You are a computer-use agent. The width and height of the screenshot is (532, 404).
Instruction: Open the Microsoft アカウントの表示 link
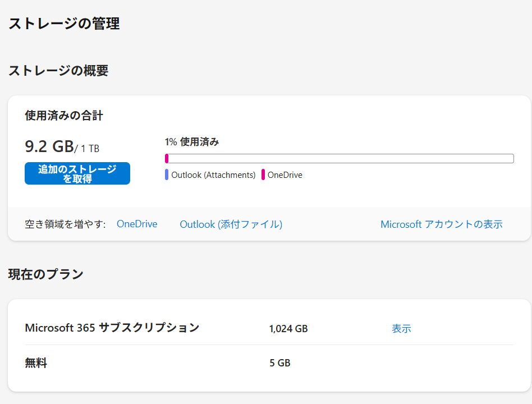(x=442, y=224)
